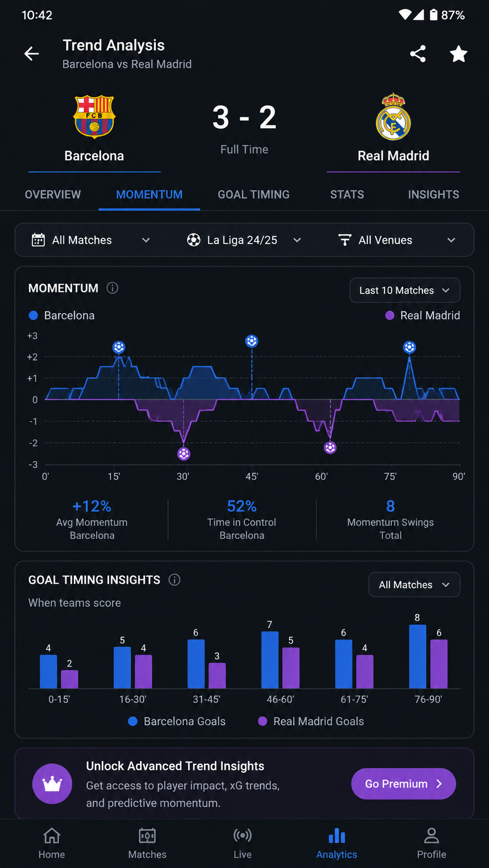Screen dimensions: 489x868
Task: Toggle the favorite star icon
Action: 458,53
